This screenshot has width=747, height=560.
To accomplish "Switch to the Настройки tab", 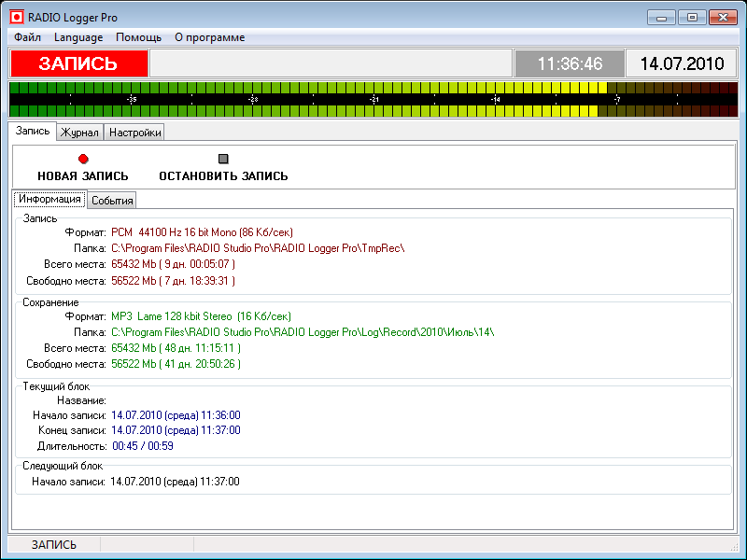I will (134, 133).
